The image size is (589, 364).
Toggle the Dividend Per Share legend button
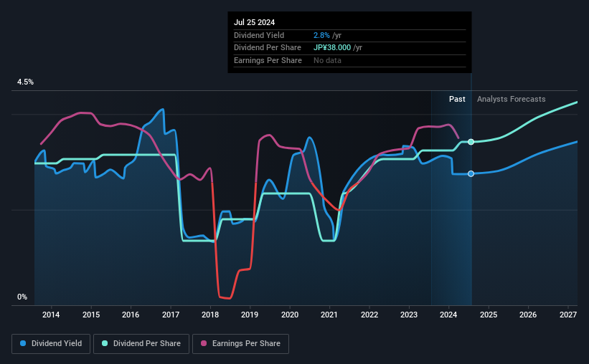[141, 344]
